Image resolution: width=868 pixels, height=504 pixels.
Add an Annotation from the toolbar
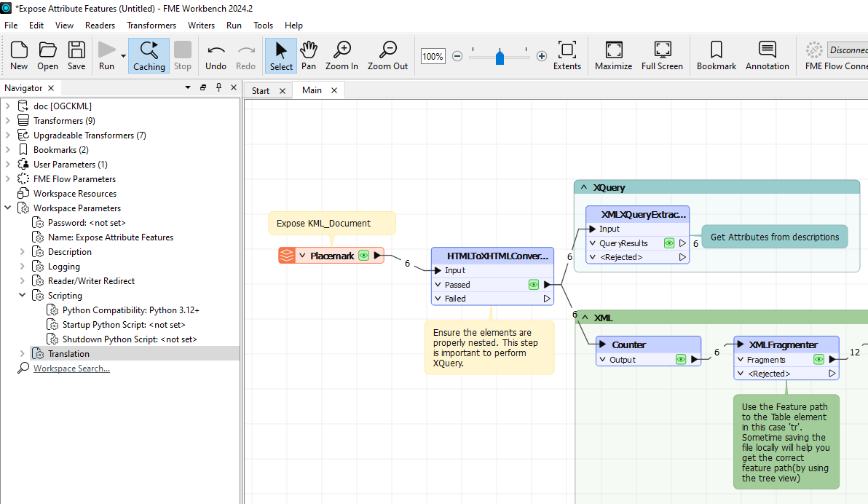click(768, 55)
